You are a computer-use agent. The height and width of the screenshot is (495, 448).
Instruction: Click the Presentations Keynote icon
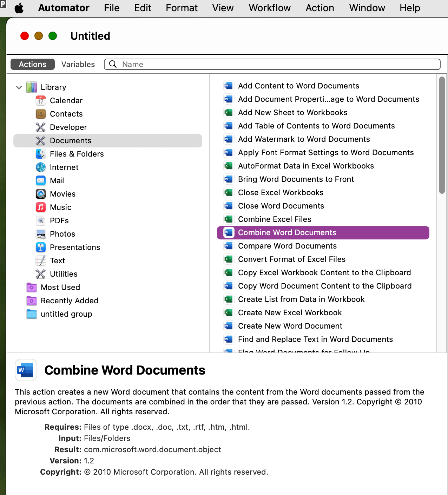[41, 247]
